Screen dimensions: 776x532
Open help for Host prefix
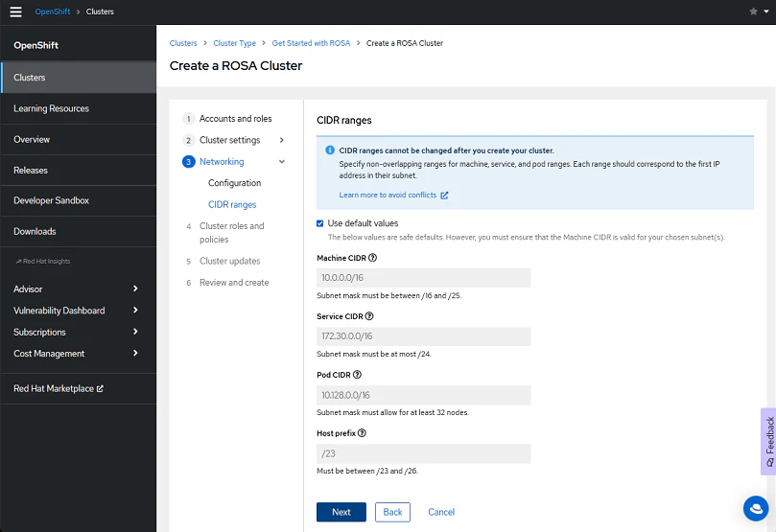[x=364, y=433]
